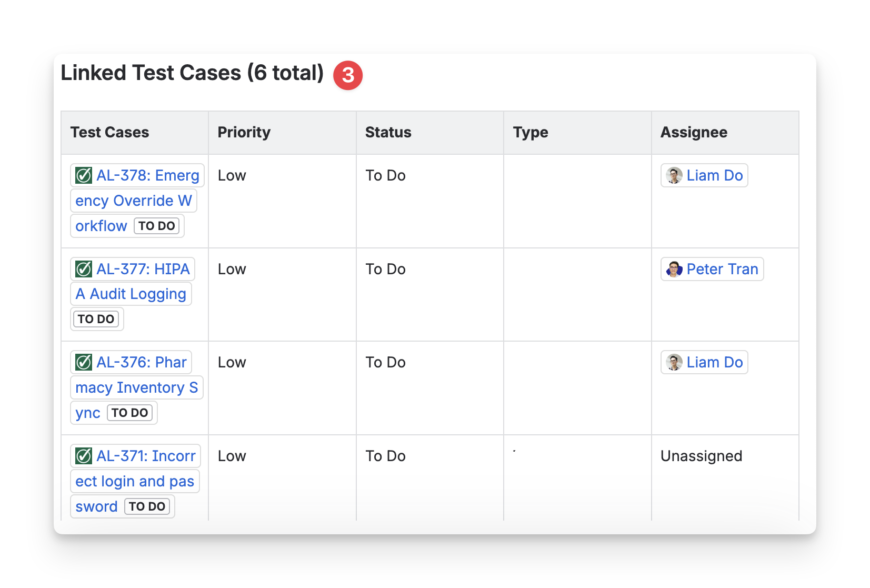Click Peter Tran's avatar picture
This screenshot has width=870, height=588.
[674, 269]
